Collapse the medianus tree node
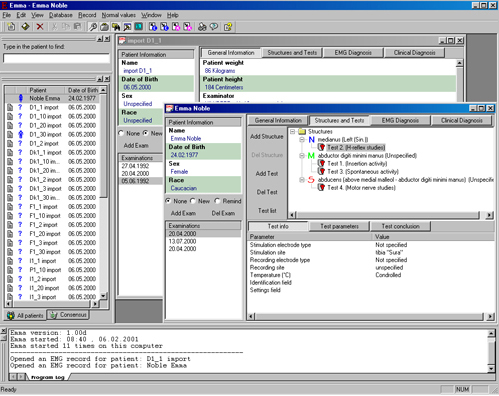 [302, 140]
